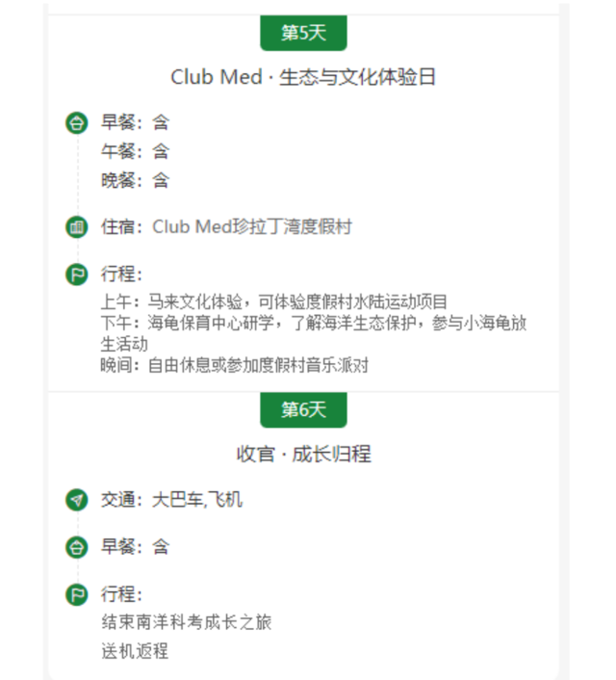
Task: Click the 晚餐：含 dinner entry
Action: click(135, 180)
